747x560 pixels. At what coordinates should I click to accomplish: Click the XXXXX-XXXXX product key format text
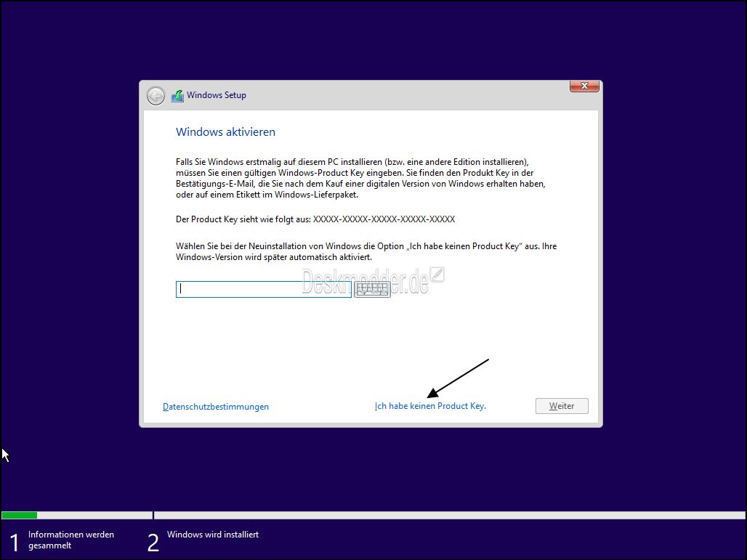pos(384,219)
